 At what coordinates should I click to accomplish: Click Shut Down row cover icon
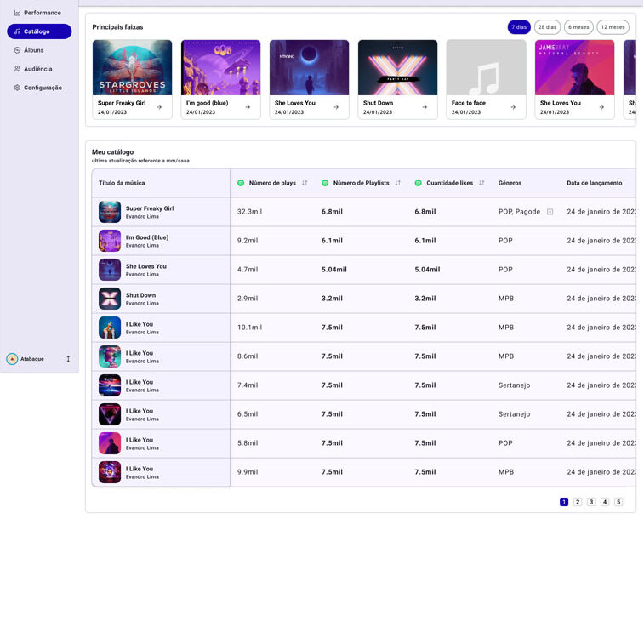pyautogui.click(x=110, y=299)
